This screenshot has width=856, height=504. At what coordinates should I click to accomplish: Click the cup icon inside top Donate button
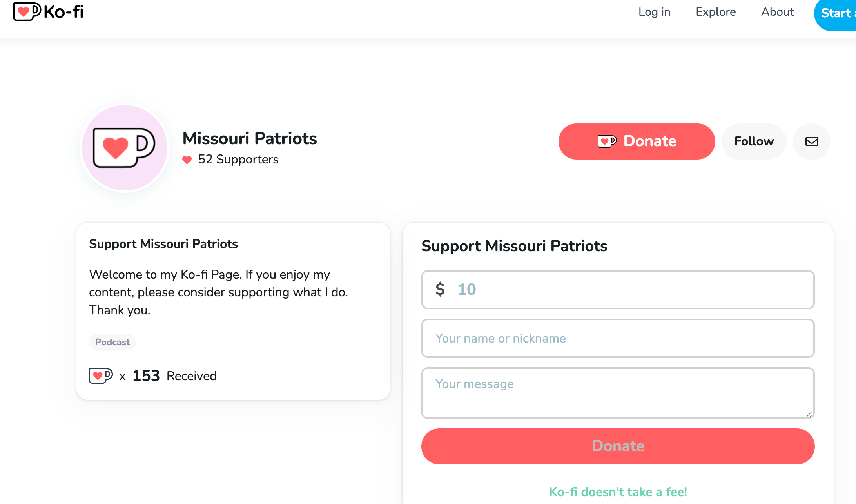[607, 141]
